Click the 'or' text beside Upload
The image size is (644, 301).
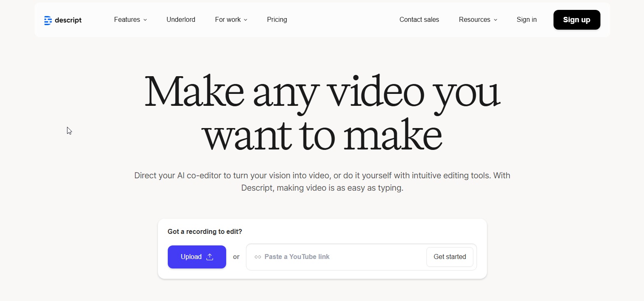pyautogui.click(x=236, y=257)
